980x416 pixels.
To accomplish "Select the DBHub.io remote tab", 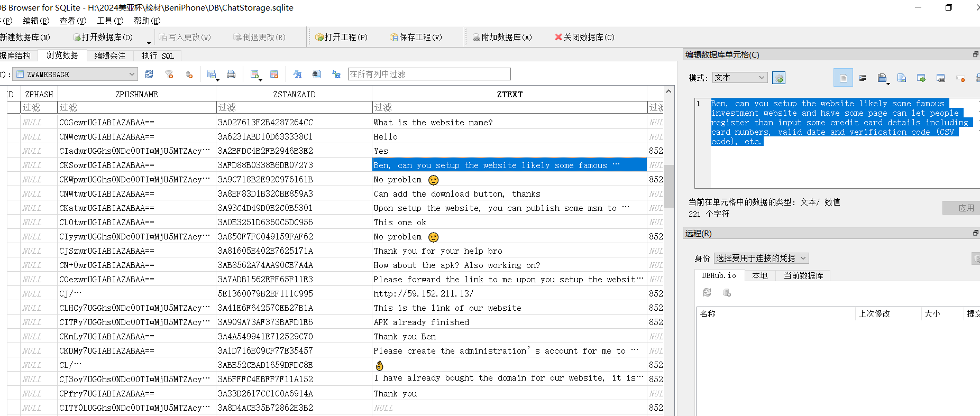I will [719, 275].
